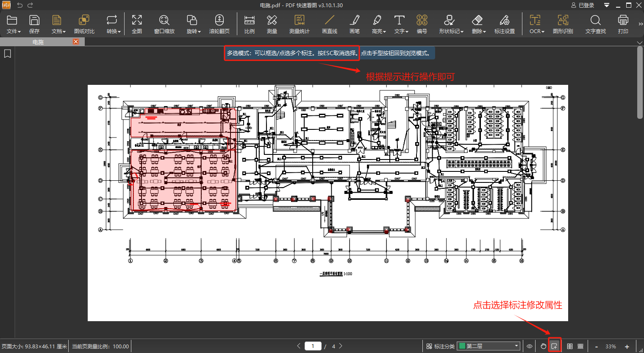
Task: Select the 画直线 draw line tool
Action: pyautogui.click(x=330, y=24)
